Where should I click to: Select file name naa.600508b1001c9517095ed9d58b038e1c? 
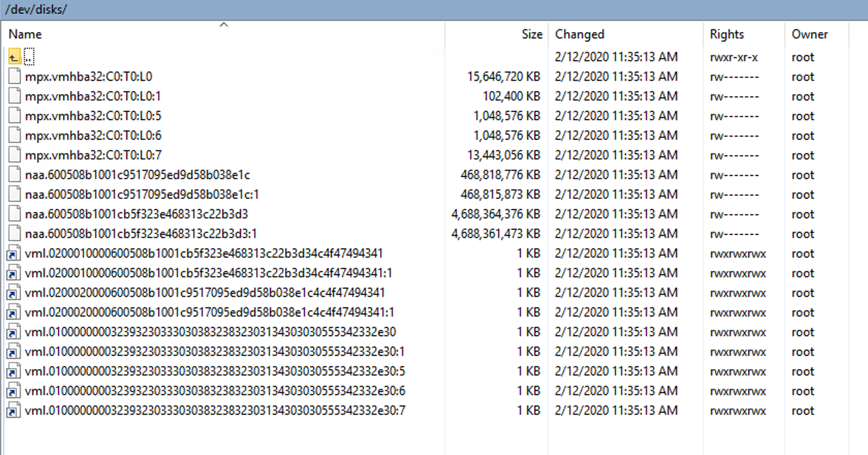[137, 175]
